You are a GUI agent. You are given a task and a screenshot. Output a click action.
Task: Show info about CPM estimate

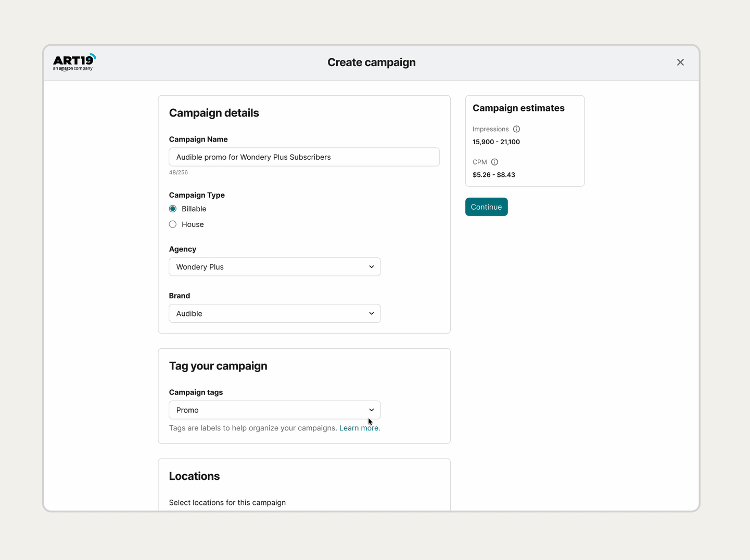coord(494,162)
